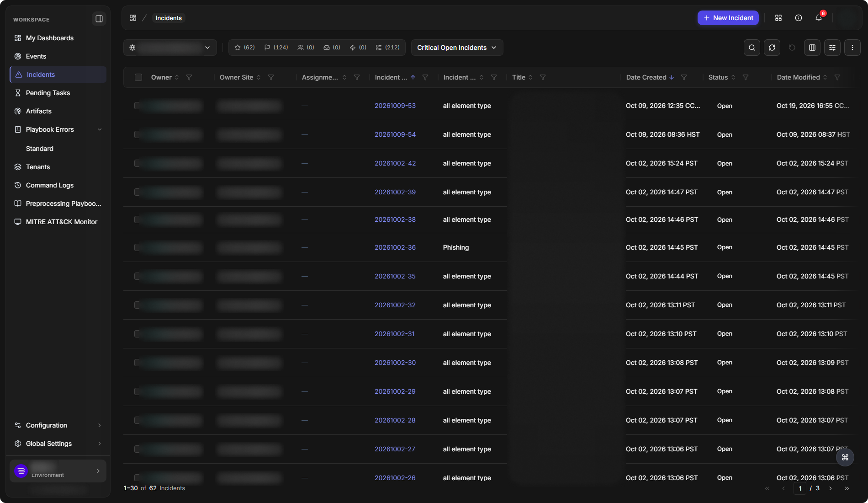Screen dimensions: 868x503
Task: Open My Dashboards in sidebar
Action: (x=58, y=38)
